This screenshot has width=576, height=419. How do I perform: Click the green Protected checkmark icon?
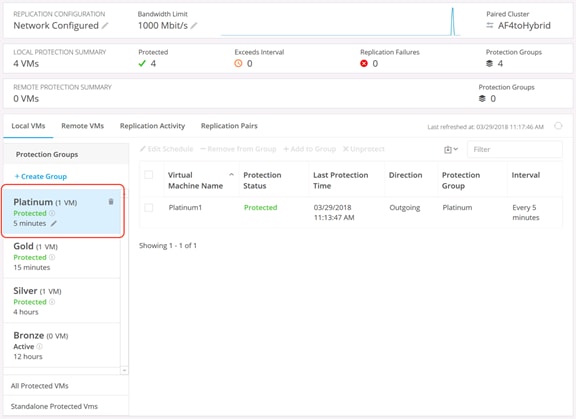(142, 64)
